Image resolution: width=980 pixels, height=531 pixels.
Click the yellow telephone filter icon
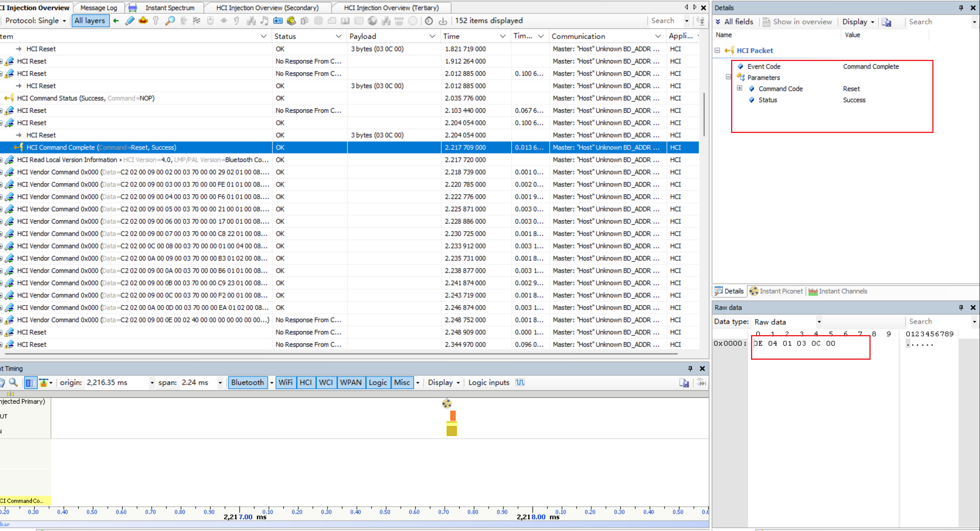coord(291,21)
